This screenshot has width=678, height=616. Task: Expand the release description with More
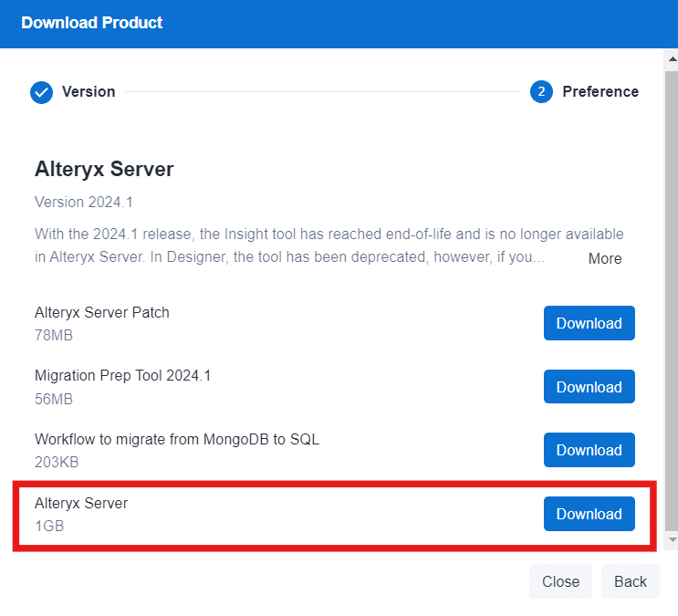[x=604, y=258]
